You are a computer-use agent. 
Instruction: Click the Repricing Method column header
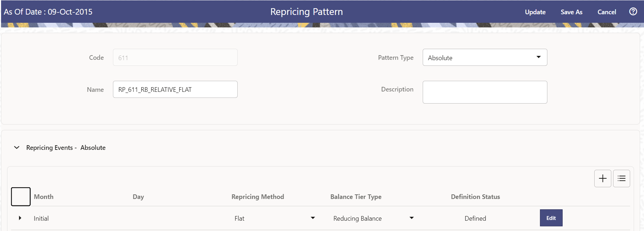tap(258, 197)
